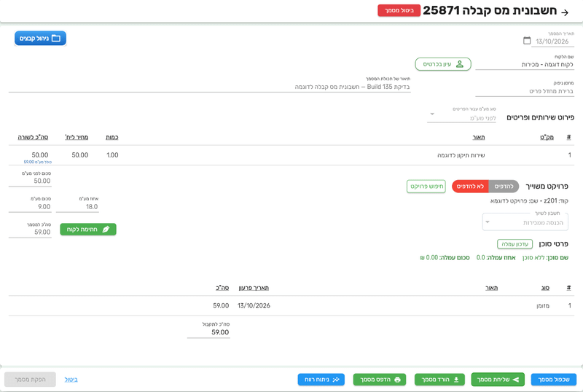Viewport: 583px width, 392px height.
Task: Click agent name text ללא סוכן
Action: [534, 258]
